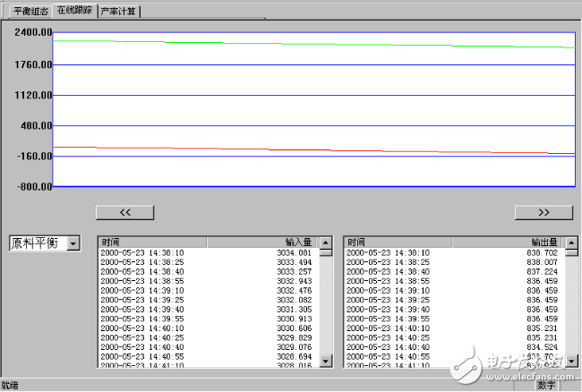Select output row at 14:40:10
The width and height of the screenshot is (582, 392).
(452, 328)
